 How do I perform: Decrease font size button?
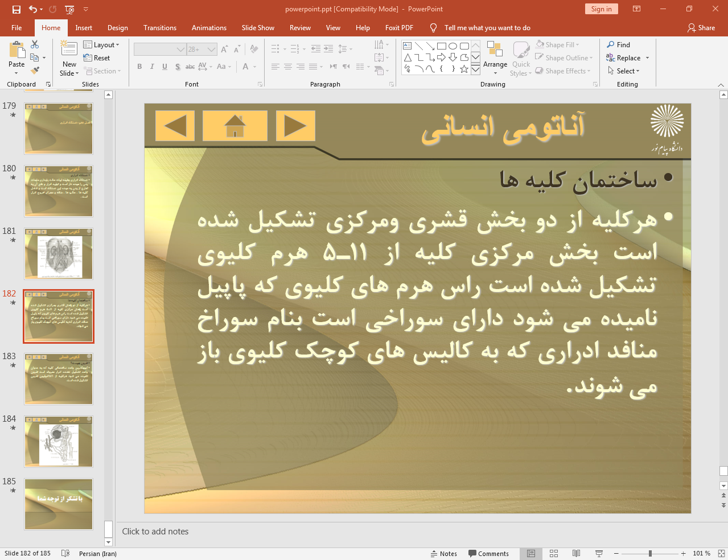[x=237, y=50]
